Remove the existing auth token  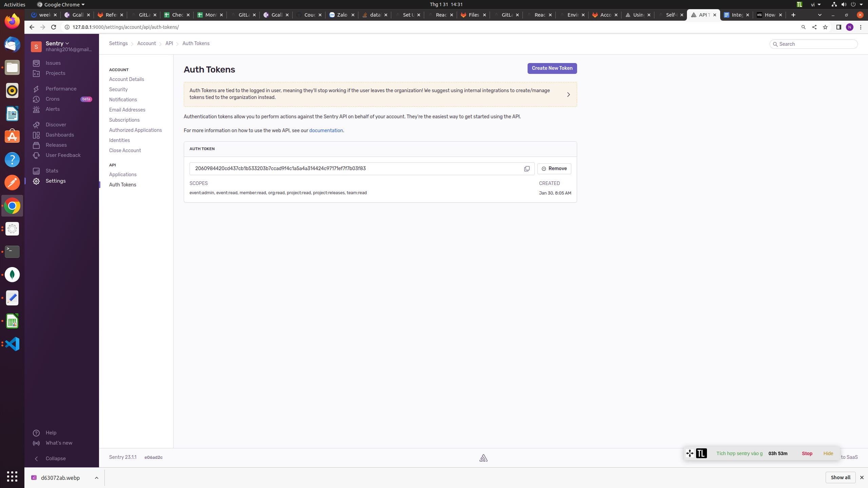[554, 169]
